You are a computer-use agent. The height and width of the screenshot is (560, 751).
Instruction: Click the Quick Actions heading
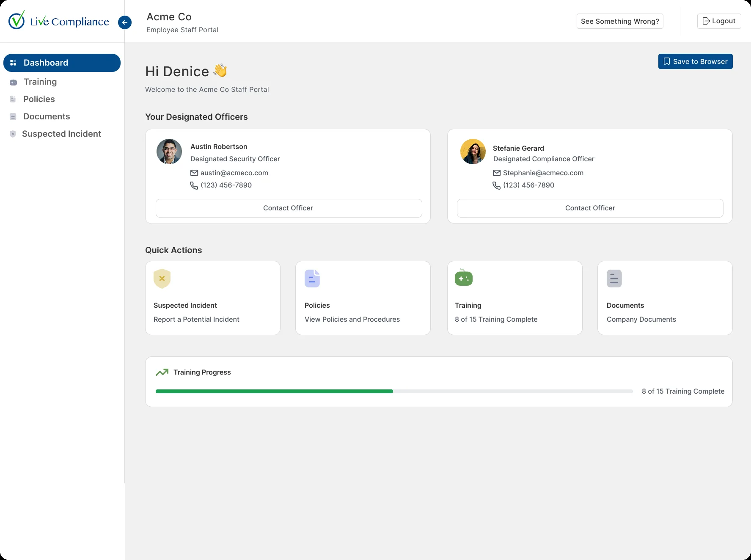pos(173,250)
